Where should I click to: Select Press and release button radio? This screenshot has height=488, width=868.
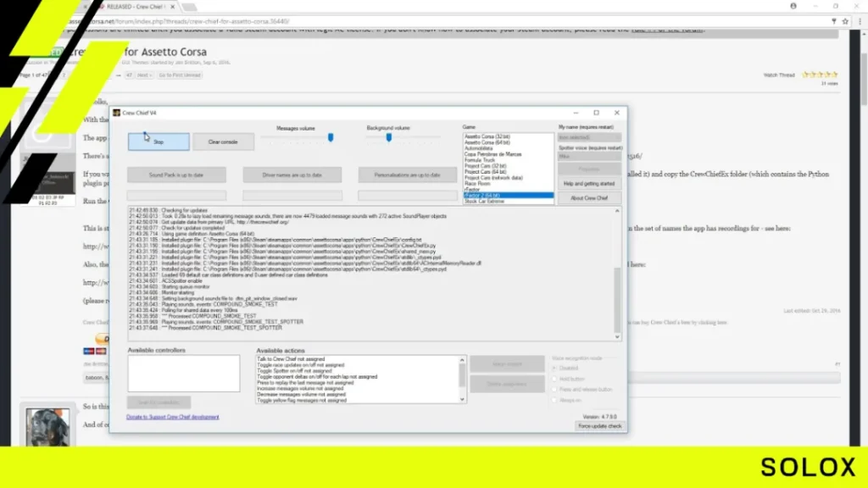tap(554, 390)
